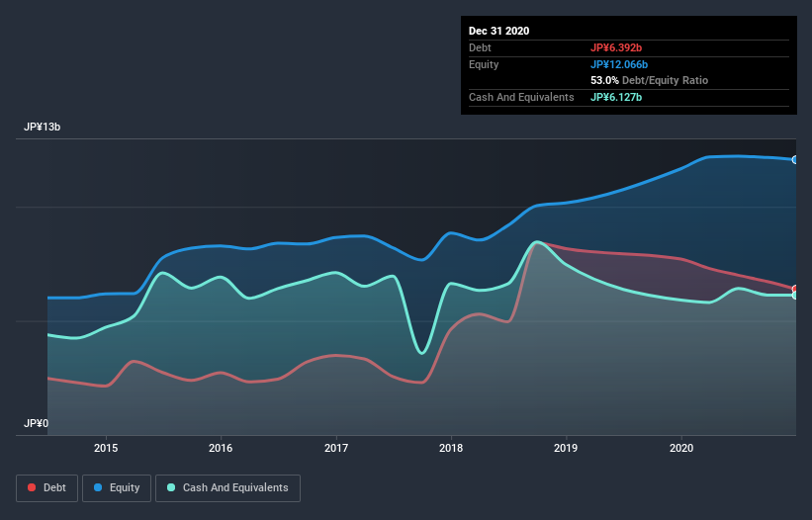Screen dimensions: 812x520
Task: Click the 2019 x-axis label
Action: (566, 448)
